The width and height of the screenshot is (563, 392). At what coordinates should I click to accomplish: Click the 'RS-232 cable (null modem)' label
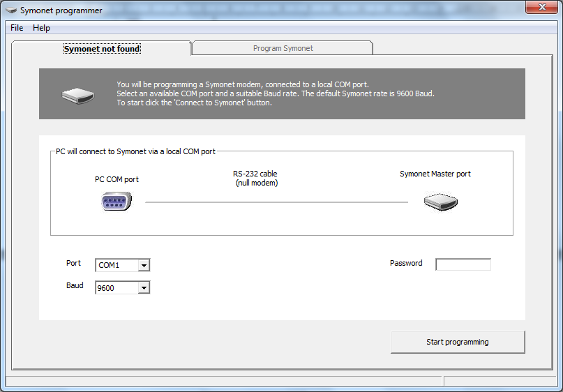pos(255,179)
